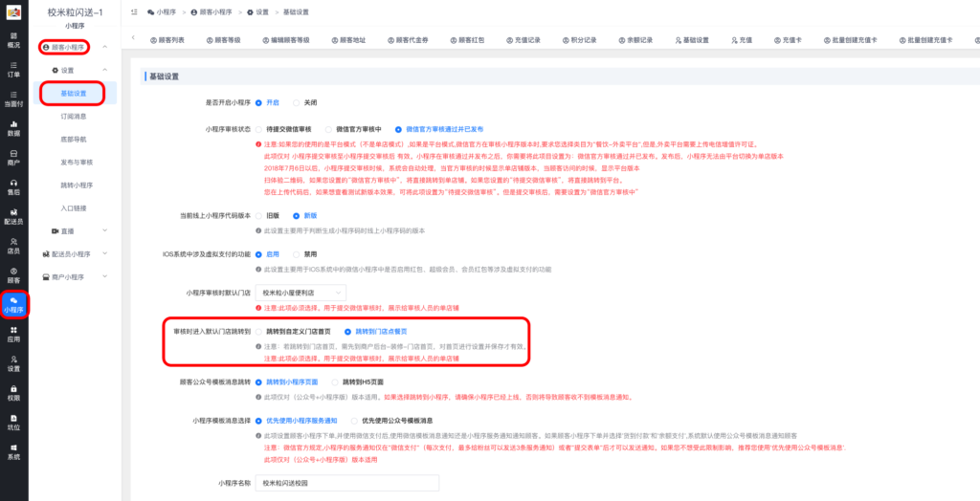The height and width of the screenshot is (501, 980).
Task: Click the 小程序名称 input field
Action: [346, 484]
